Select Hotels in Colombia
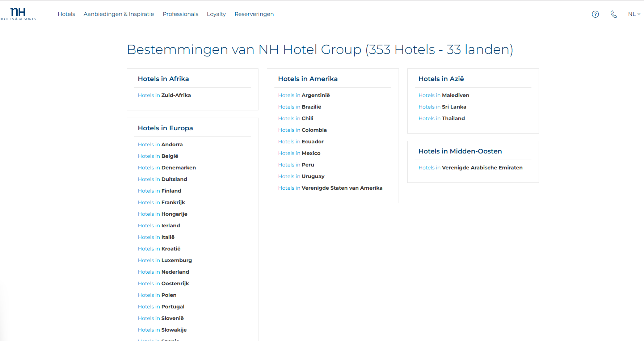644x341 pixels. [x=303, y=130]
